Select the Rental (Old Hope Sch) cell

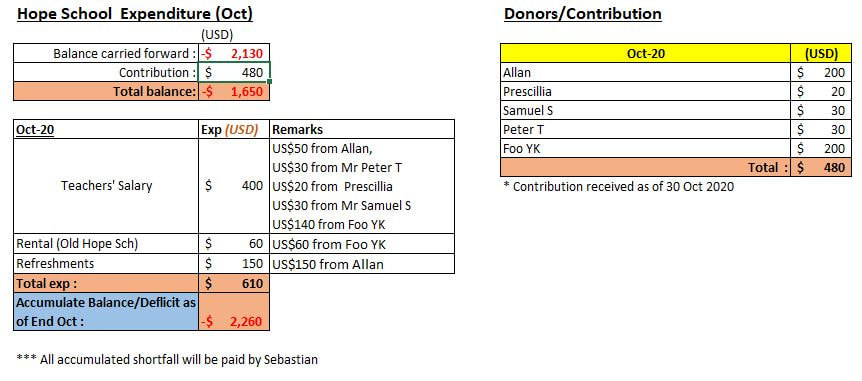click(x=106, y=244)
